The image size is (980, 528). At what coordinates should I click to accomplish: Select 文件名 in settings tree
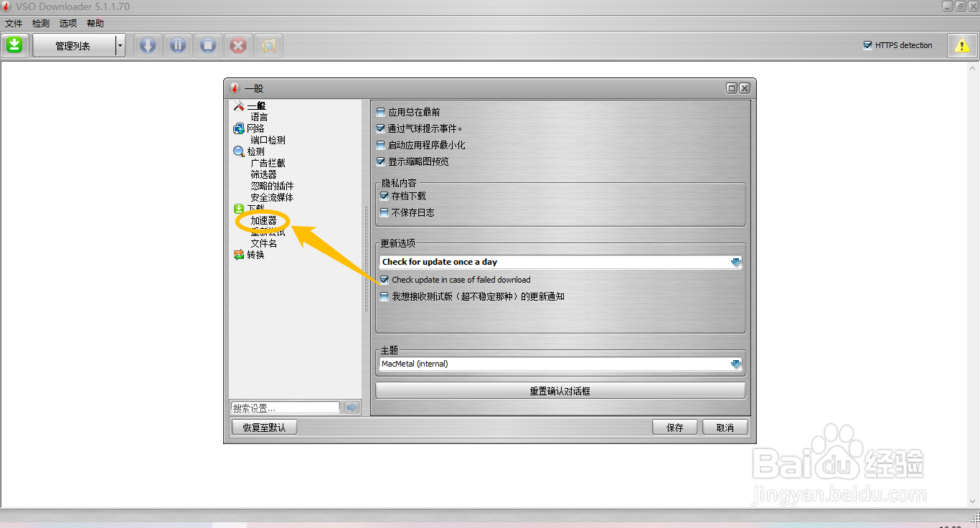pyautogui.click(x=263, y=243)
